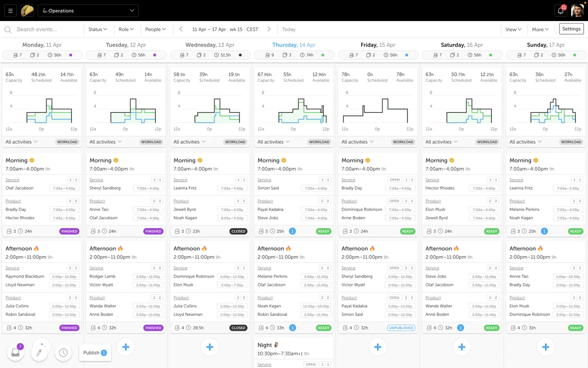This screenshot has width=588, height=368.
Task: Click the search magnifier icon
Action: click(x=8, y=29)
